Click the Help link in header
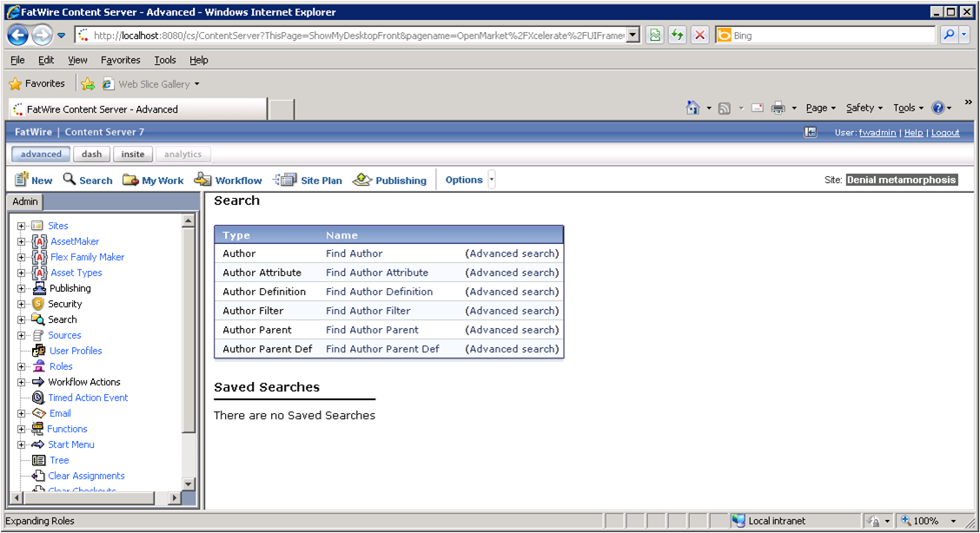 (913, 132)
